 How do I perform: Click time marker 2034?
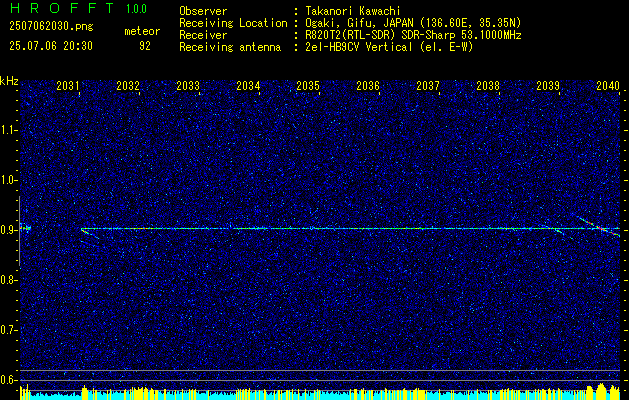point(248,86)
